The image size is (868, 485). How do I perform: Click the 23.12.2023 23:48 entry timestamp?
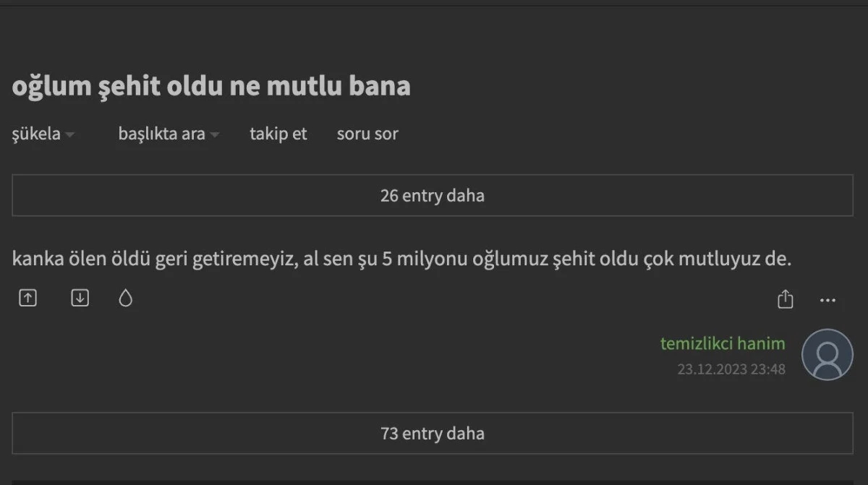coord(731,369)
